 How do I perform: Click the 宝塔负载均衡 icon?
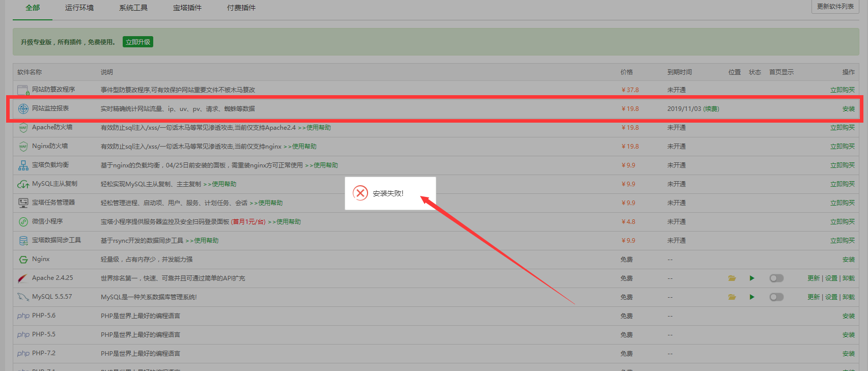[x=23, y=165]
